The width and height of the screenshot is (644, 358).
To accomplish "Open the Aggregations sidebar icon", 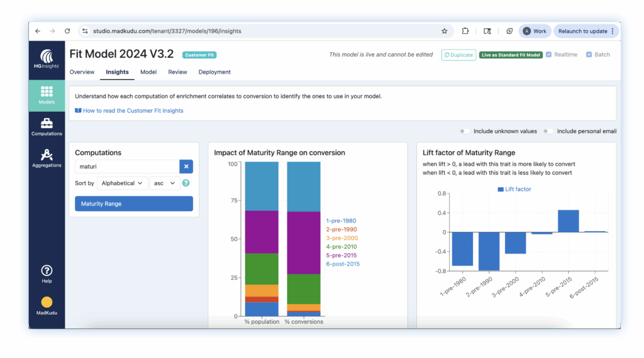I will pos(47,157).
